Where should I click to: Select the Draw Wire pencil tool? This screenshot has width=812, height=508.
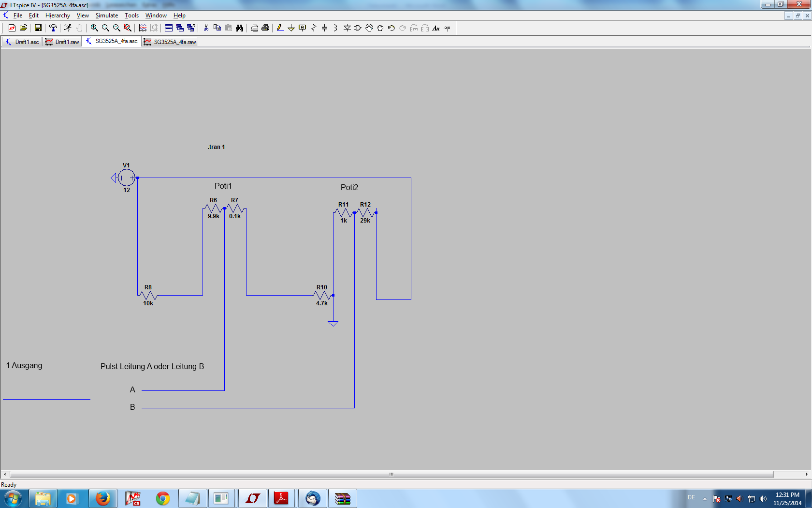tap(280, 28)
